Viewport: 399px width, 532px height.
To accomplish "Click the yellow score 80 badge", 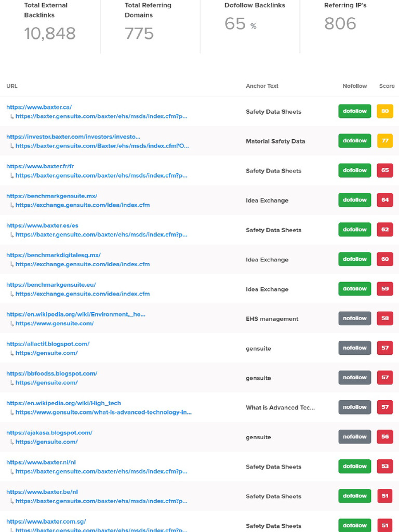I will 385,111.
